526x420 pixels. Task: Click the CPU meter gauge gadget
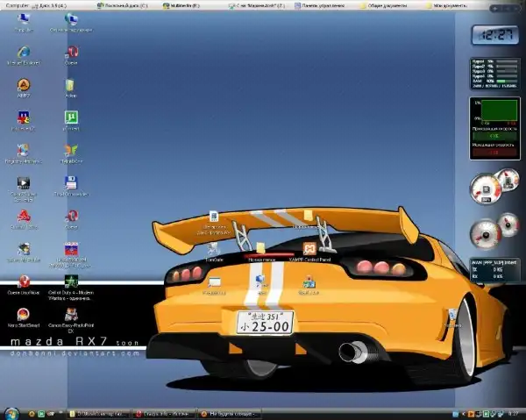[485, 189]
